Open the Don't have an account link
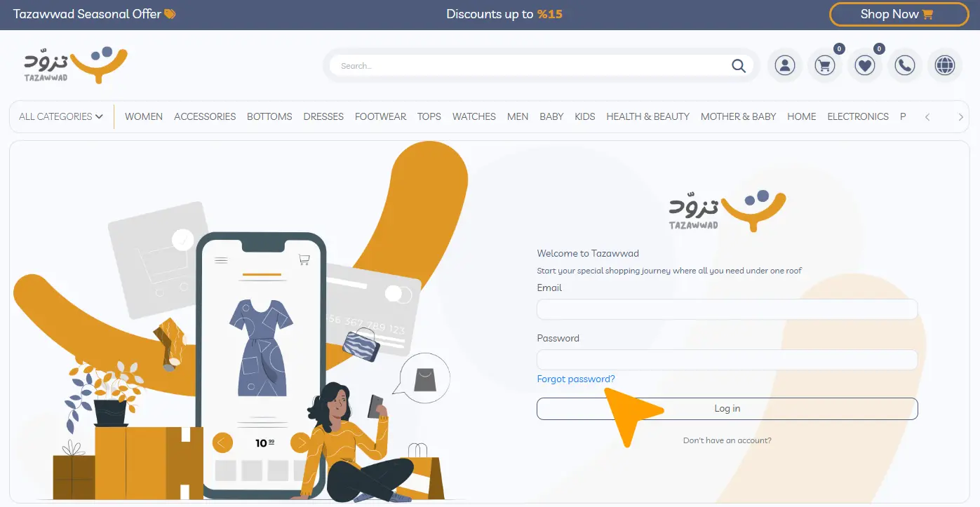Image resolution: width=980 pixels, height=507 pixels. pyautogui.click(x=727, y=440)
